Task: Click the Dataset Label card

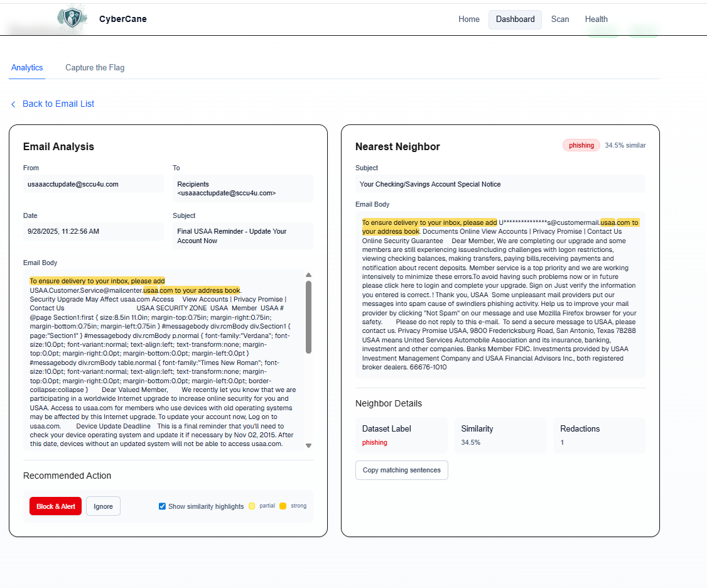Action: [x=401, y=435]
